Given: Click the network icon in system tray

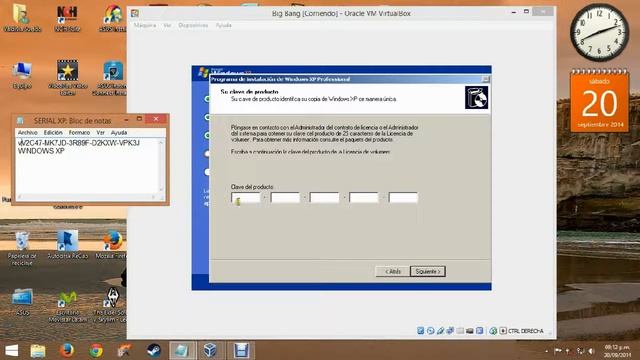Looking at the screenshot, I should point(580,351).
